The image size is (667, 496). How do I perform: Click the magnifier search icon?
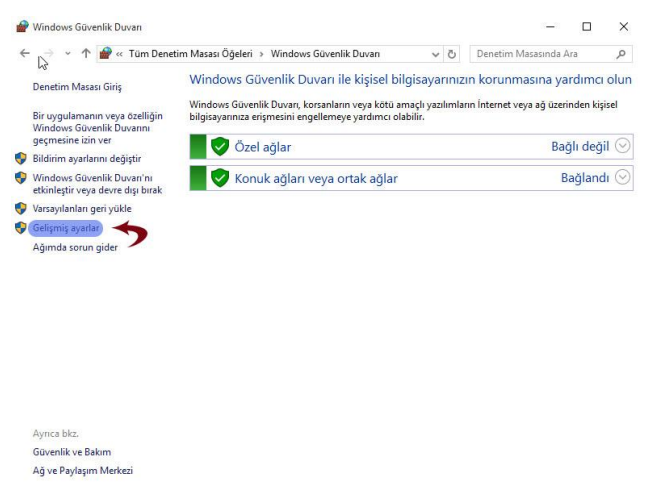(621, 54)
